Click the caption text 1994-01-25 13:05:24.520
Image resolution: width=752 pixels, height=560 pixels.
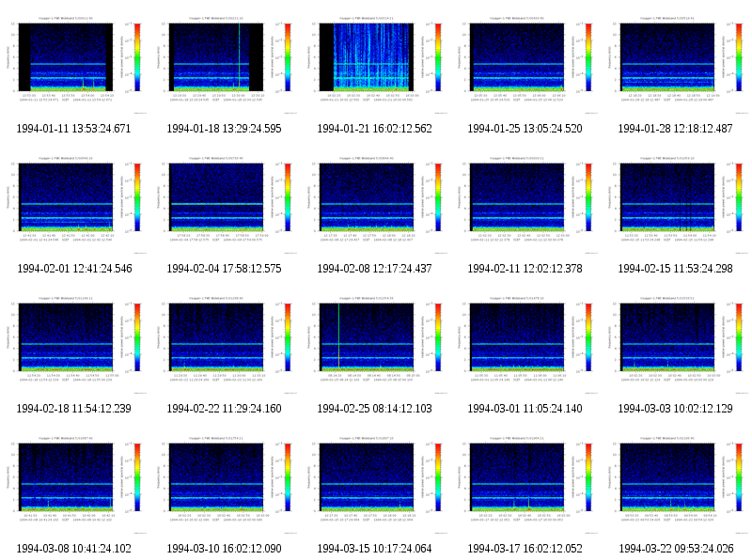(525, 129)
